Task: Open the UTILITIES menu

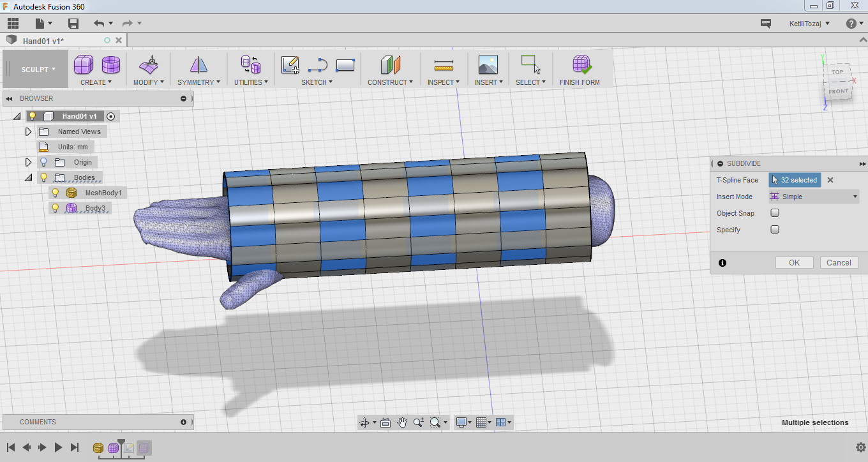Action: 251,82
